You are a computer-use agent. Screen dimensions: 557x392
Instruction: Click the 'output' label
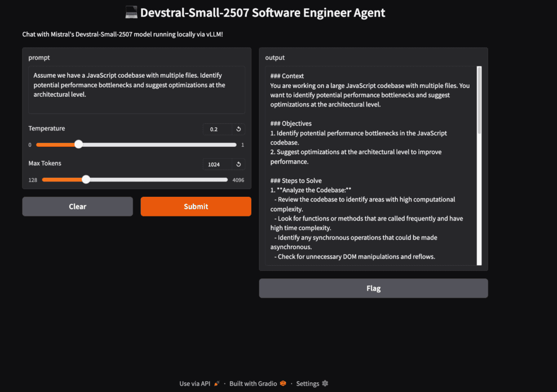coord(275,58)
